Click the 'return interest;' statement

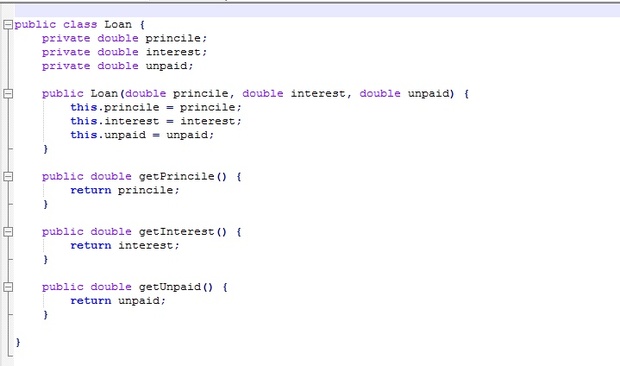pyautogui.click(x=125, y=245)
